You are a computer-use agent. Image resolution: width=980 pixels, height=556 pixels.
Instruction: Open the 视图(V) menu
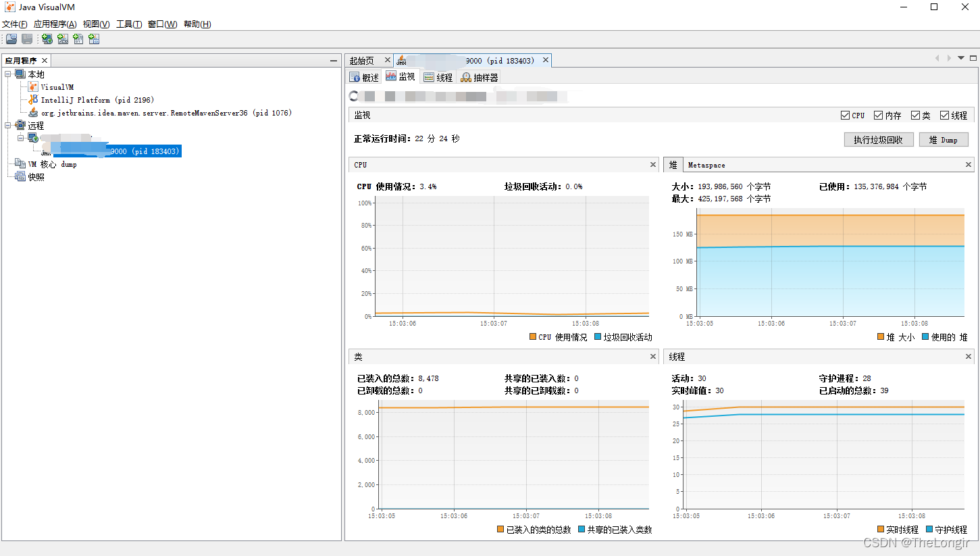pyautogui.click(x=96, y=24)
